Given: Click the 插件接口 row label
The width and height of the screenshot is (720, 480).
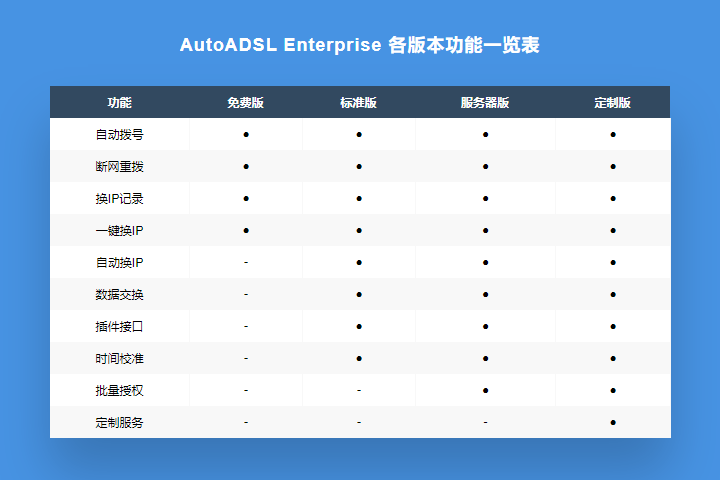Looking at the screenshot, I should [x=119, y=326].
